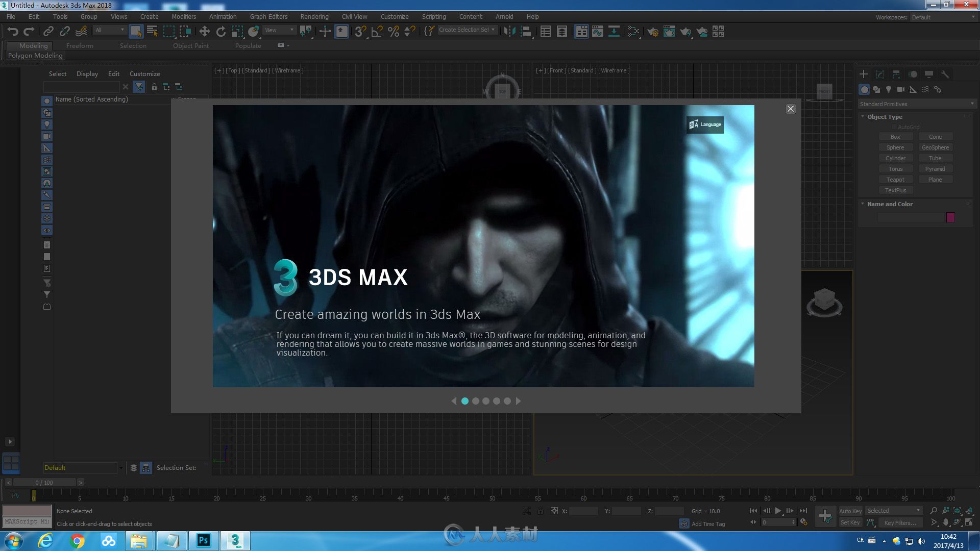Viewport: 980px width, 551px height.
Task: Click the Language button on welcome screen
Action: [705, 124]
